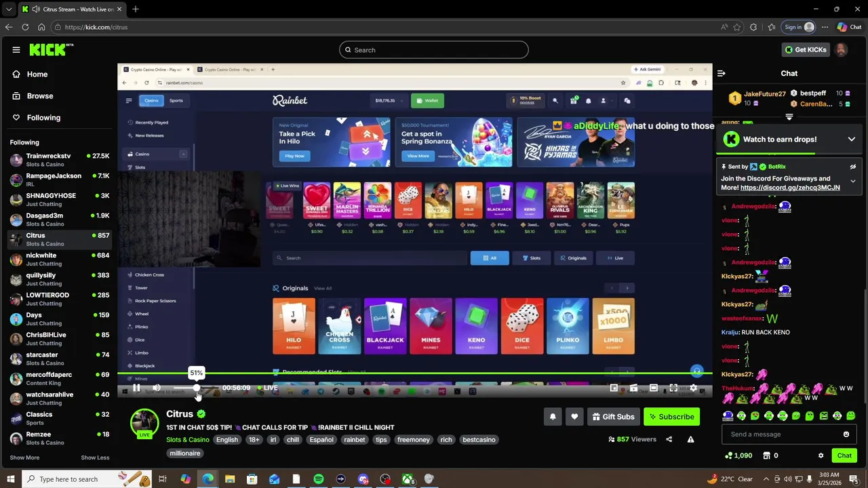Toggle the Kick sidebar hamburger menu
This screenshot has height=488, width=868.
(16, 49)
